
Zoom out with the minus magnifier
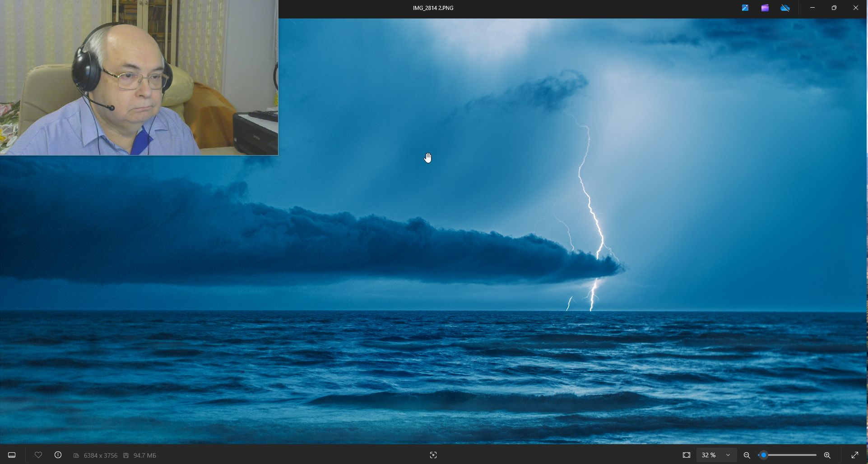tap(747, 455)
